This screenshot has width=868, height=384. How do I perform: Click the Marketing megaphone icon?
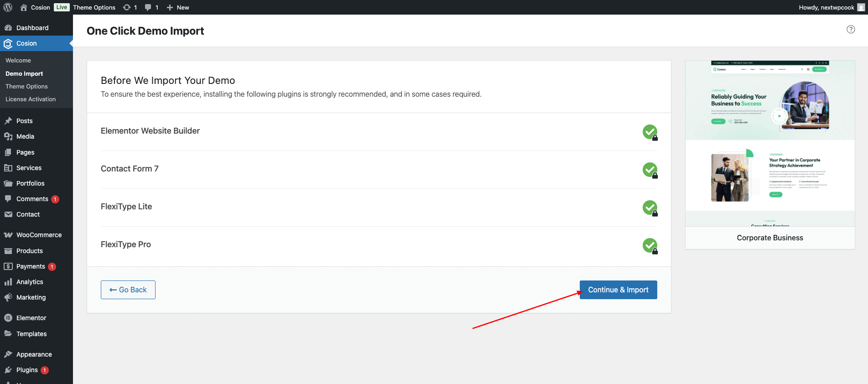(x=8, y=297)
